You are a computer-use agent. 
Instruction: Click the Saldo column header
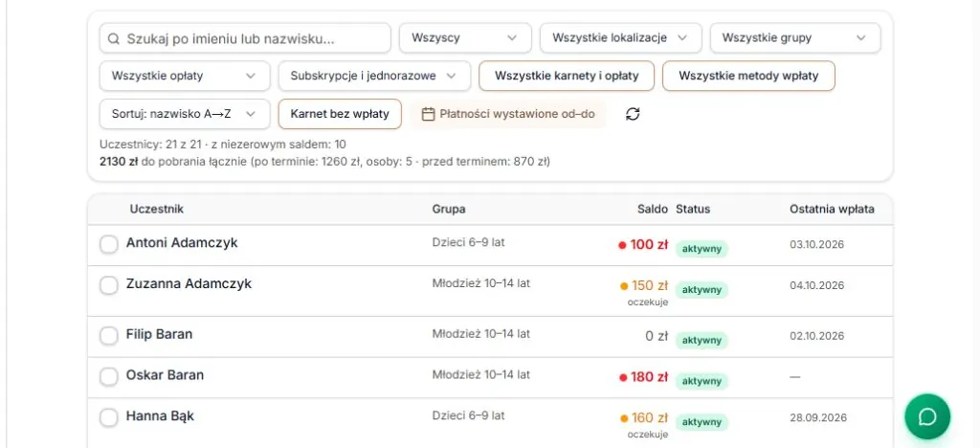click(x=653, y=209)
